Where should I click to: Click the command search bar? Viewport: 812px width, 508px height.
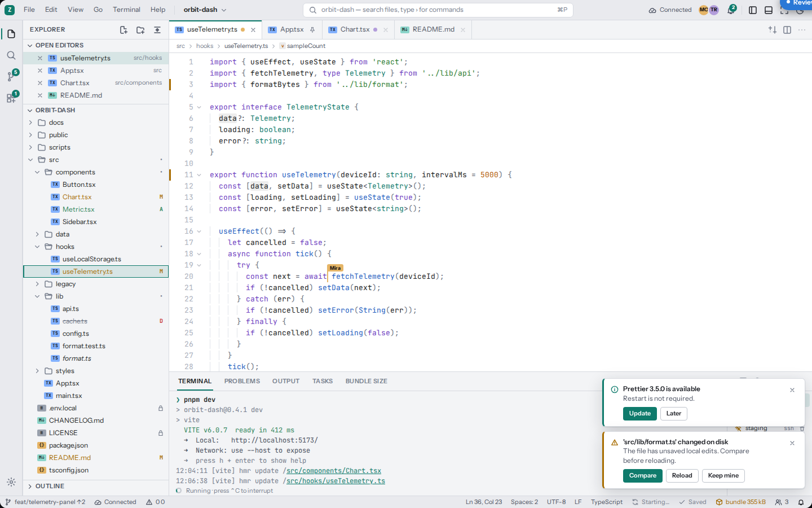438,10
